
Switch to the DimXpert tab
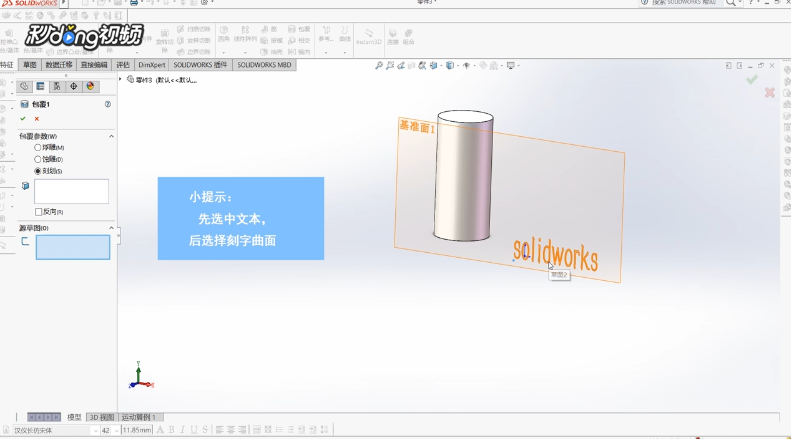pos(151,65)
